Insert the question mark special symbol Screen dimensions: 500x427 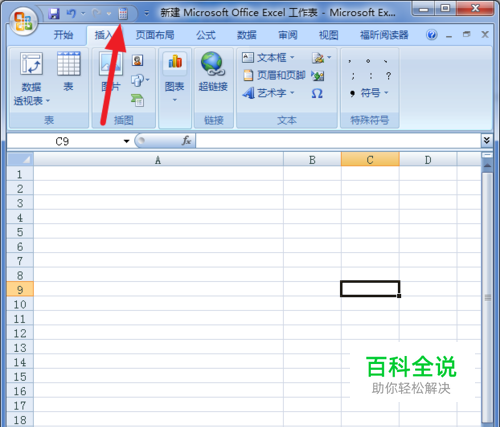(388, 76)
